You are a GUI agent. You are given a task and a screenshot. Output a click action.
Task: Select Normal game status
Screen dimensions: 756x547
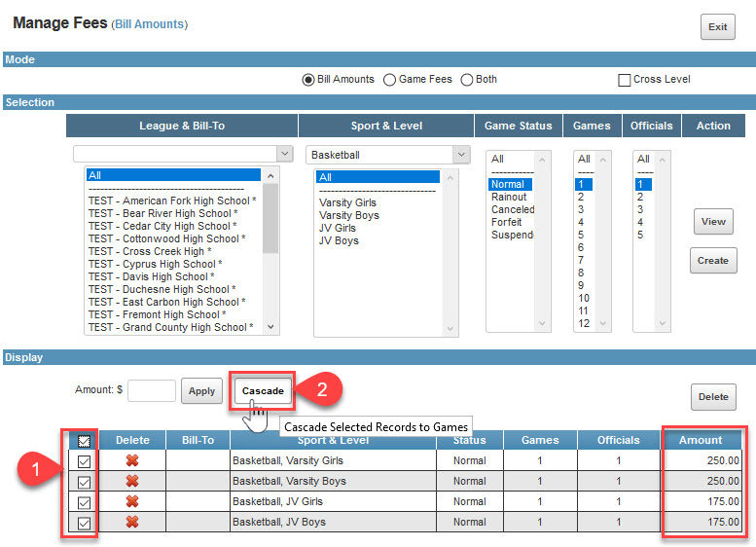click(x=510, y=184)
